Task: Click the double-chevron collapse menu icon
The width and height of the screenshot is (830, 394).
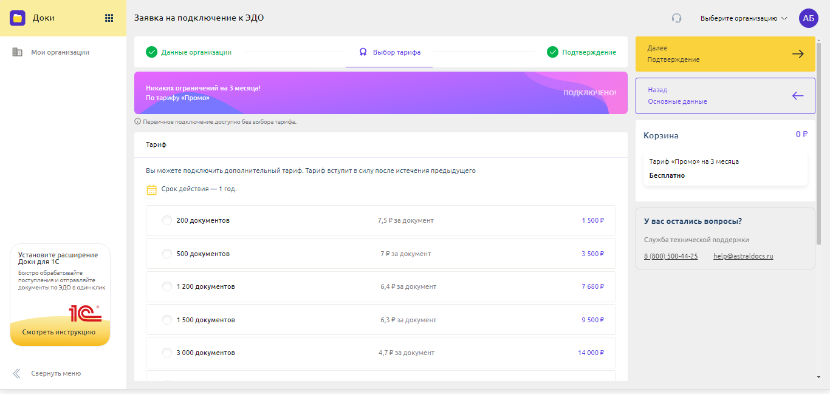Action: click(x=17, y=373)
